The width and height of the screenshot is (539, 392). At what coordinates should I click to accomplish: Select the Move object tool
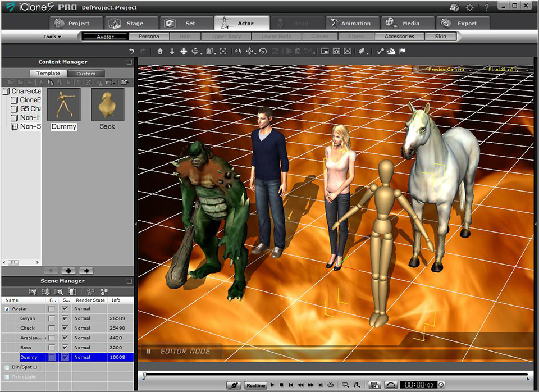[x=250, y=51]
